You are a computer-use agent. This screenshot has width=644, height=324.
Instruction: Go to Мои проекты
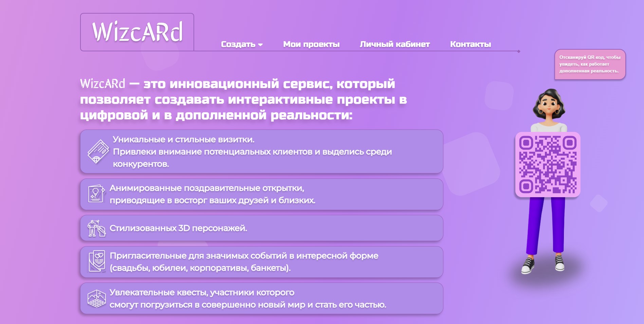click(311, 44)
